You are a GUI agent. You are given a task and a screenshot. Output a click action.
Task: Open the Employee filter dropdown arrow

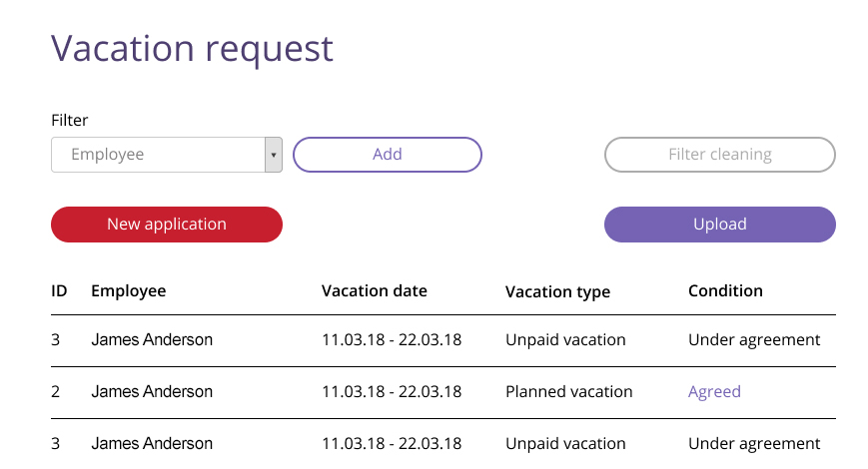point(273,155)
